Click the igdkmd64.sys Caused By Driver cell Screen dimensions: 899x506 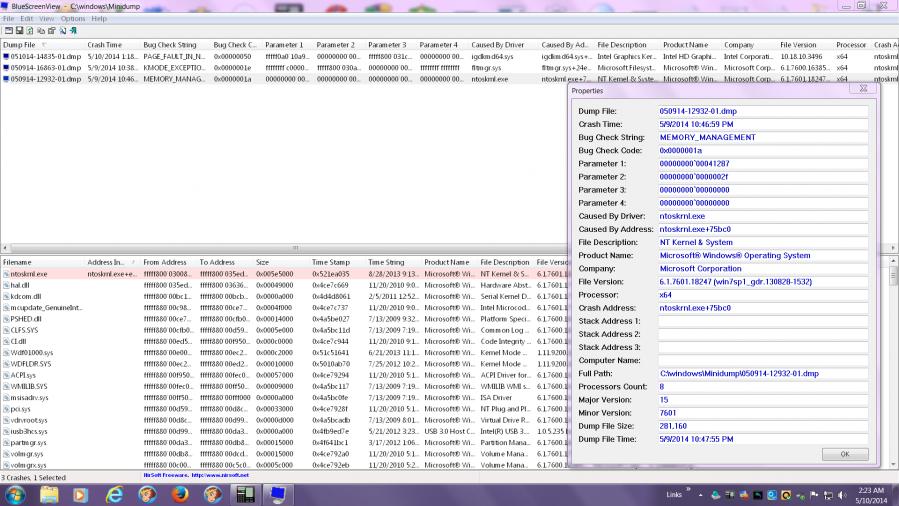pyautogui.click(x=493, y=57)
